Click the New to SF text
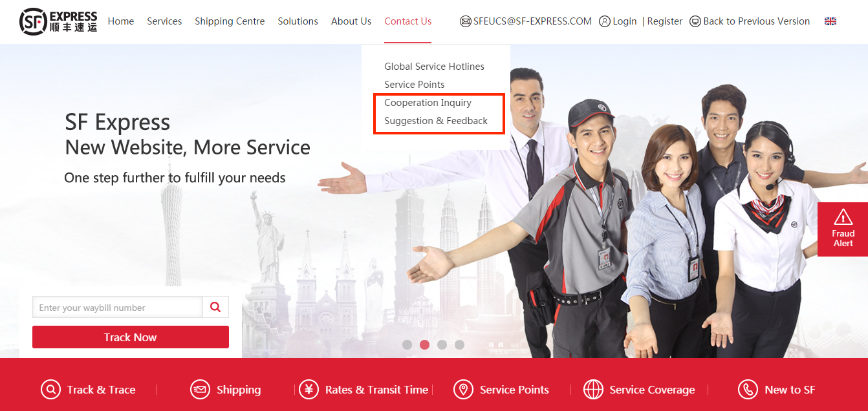Viewport: 868px width, 411px height. tap(790, 390)
